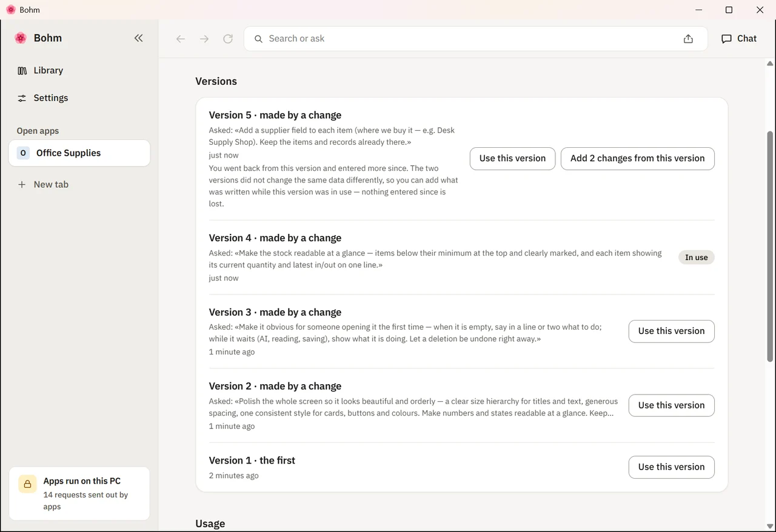Click the Version 4 · made by a change heading
This screenshot has height=532, width=776.
pyautogui.click(x=275, y=238)
